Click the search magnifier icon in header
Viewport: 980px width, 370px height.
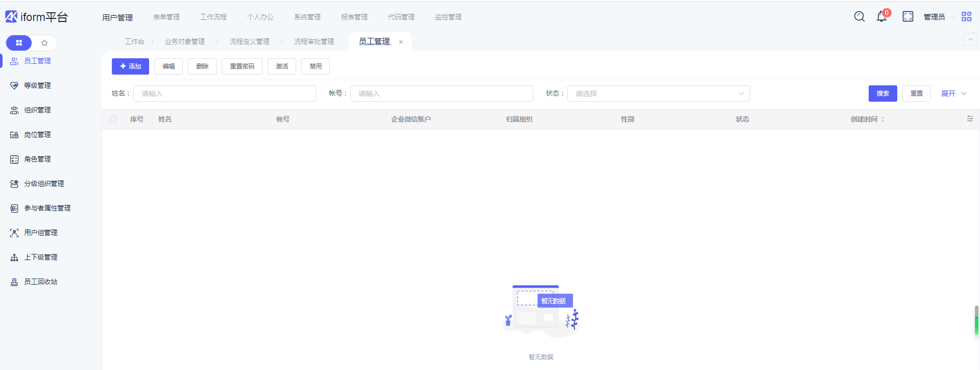point(859,17)
